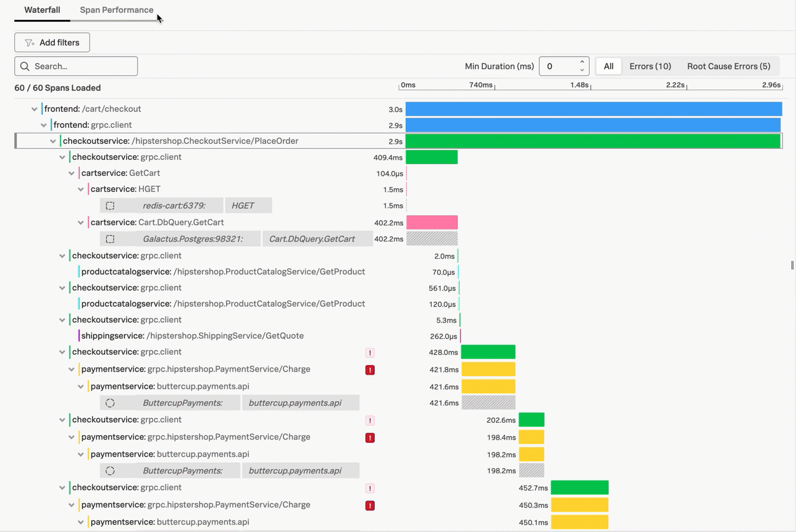Click error icon on 452.7ms grpc.client row
Viewport: 796px width, 532px height.
pos(370,489)
